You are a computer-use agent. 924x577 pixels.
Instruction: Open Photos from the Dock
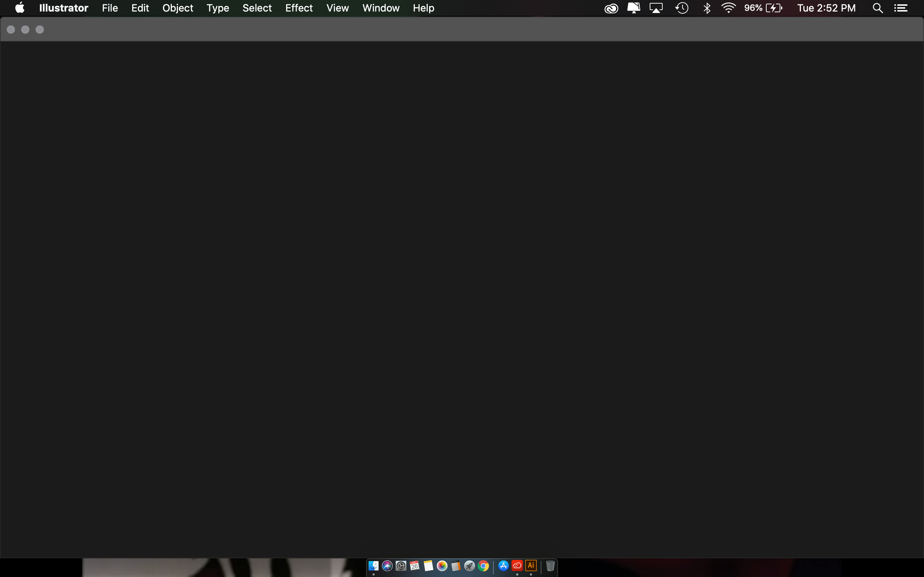443,566
